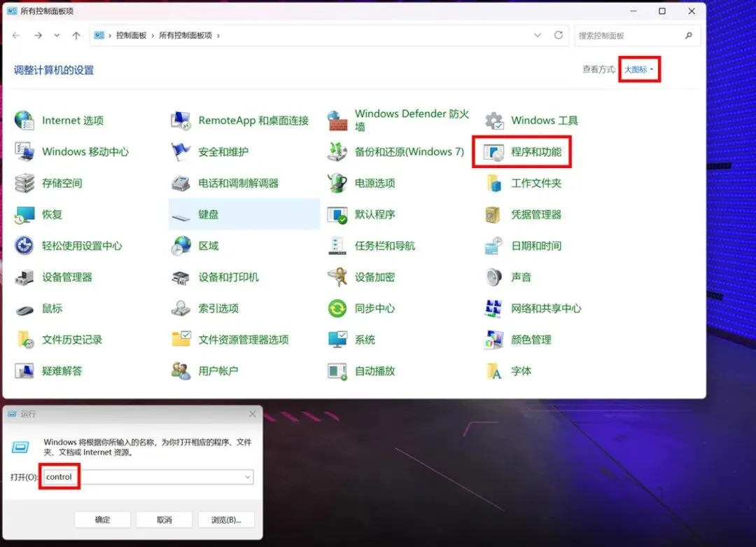756x547 pixels.
Task: Open the Windows Defender 防火墙 icon
Action: coord(337,120)
